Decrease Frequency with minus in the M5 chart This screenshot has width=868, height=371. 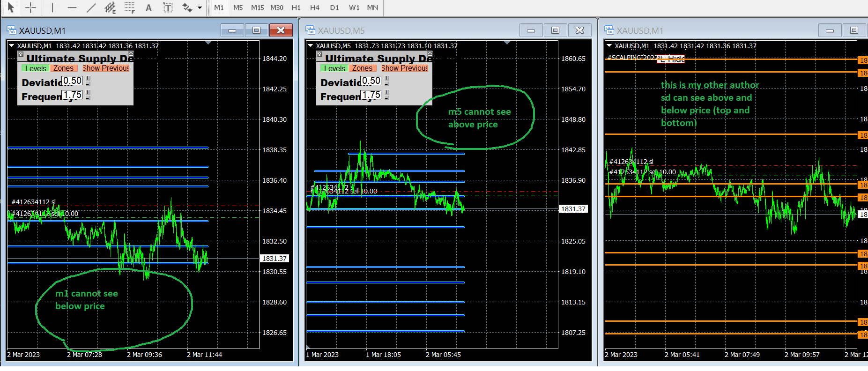coord(387,98)
